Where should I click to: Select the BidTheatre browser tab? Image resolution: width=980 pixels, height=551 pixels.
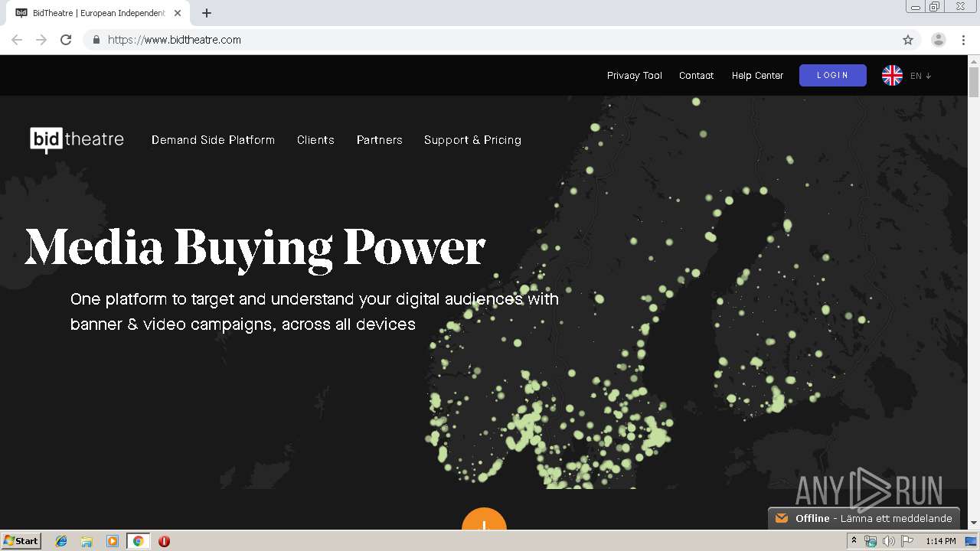pyautogui.click(x=99, y=13)
